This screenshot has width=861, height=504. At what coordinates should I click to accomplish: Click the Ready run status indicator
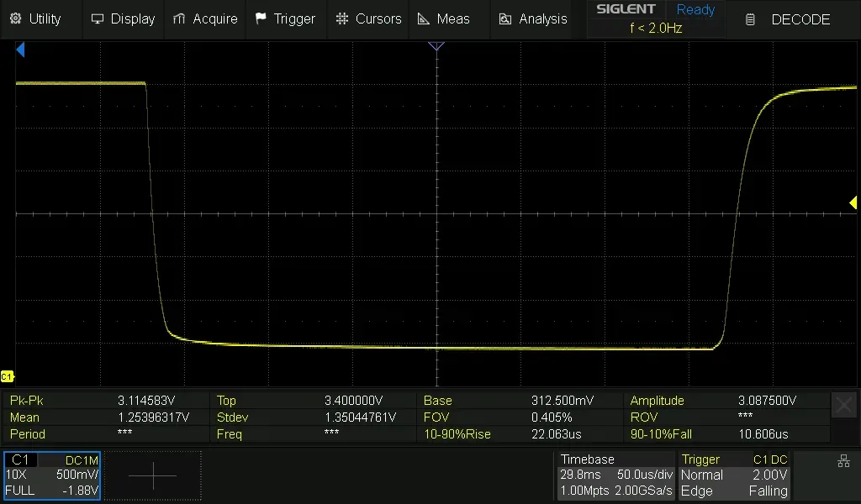tap(695, 10)
